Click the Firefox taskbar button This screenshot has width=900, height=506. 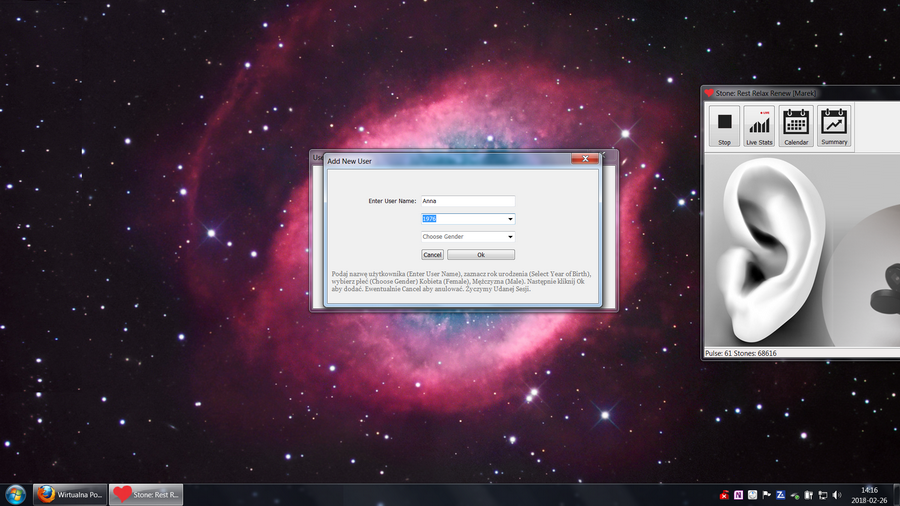[x=70, y=494]
